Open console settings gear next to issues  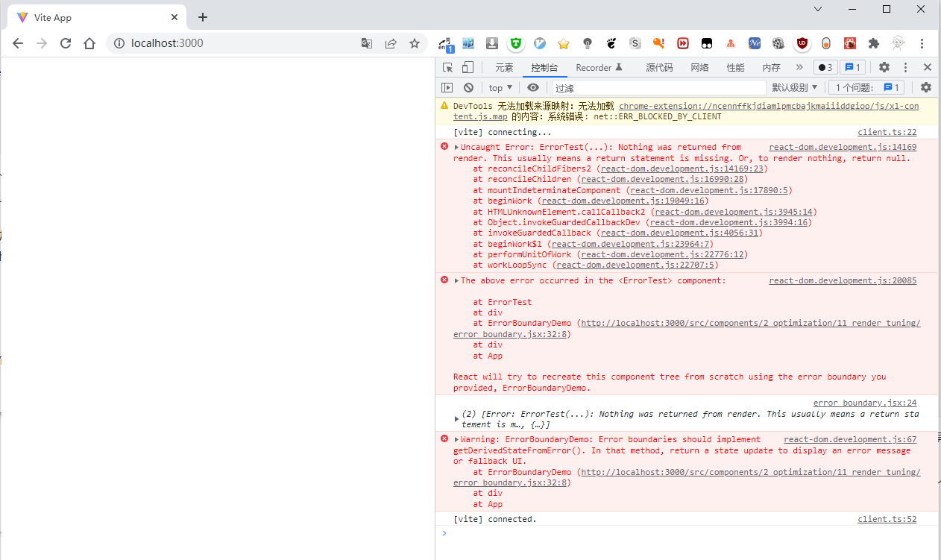925,87
